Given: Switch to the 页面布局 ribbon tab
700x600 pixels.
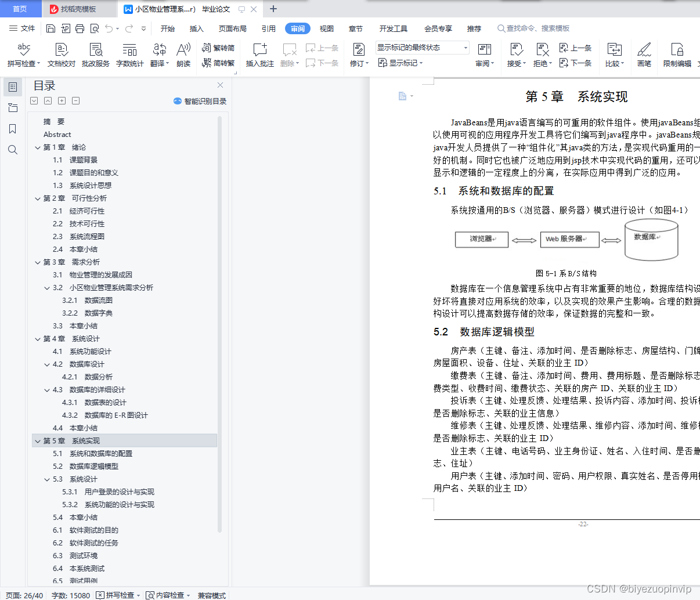Looking at the screenshot, I should point(233,28).
